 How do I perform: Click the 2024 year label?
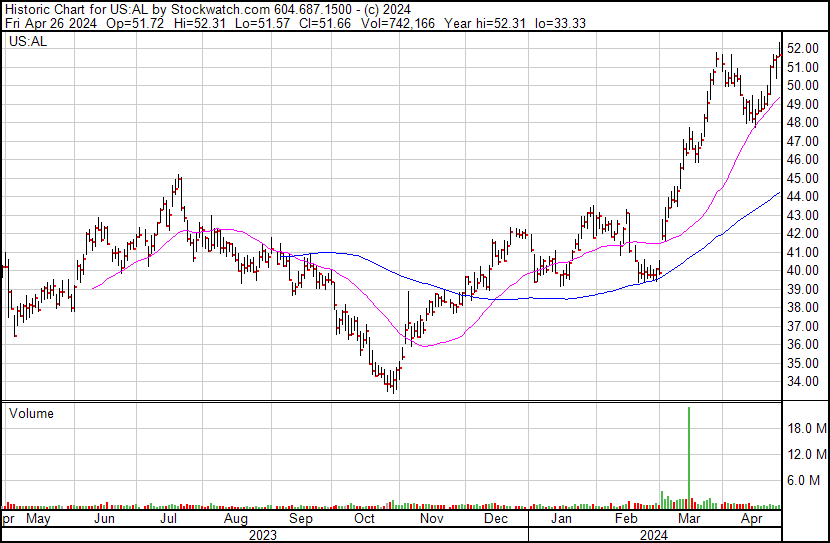pyautogui.click(x=655, y=535)
